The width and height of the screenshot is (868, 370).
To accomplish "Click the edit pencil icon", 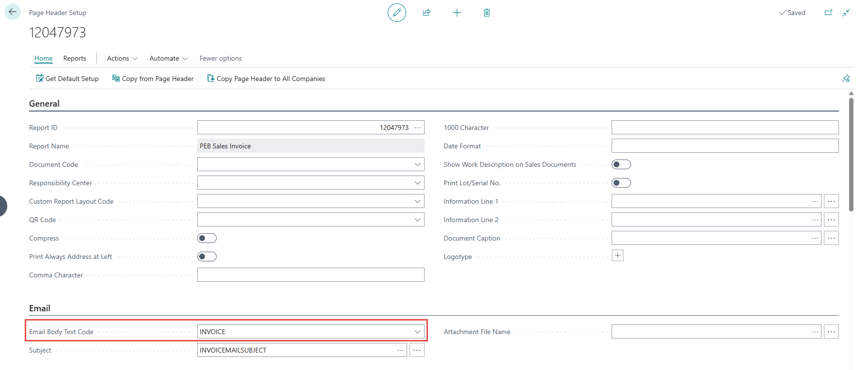I will [x=396, y=13].
